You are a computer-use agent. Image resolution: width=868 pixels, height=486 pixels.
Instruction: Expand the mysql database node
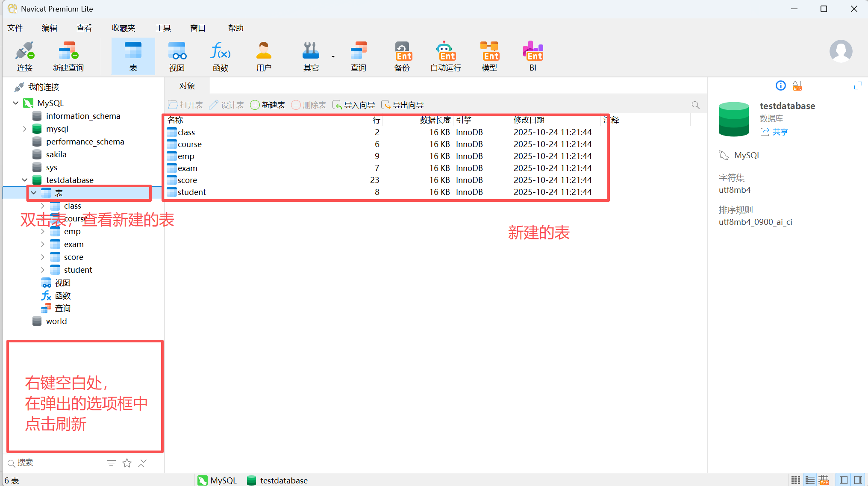25,129
